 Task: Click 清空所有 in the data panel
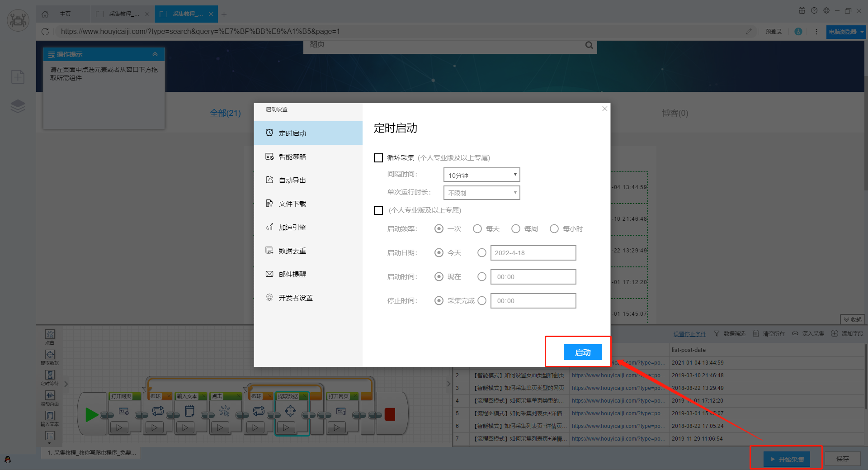tap(769, 334)
